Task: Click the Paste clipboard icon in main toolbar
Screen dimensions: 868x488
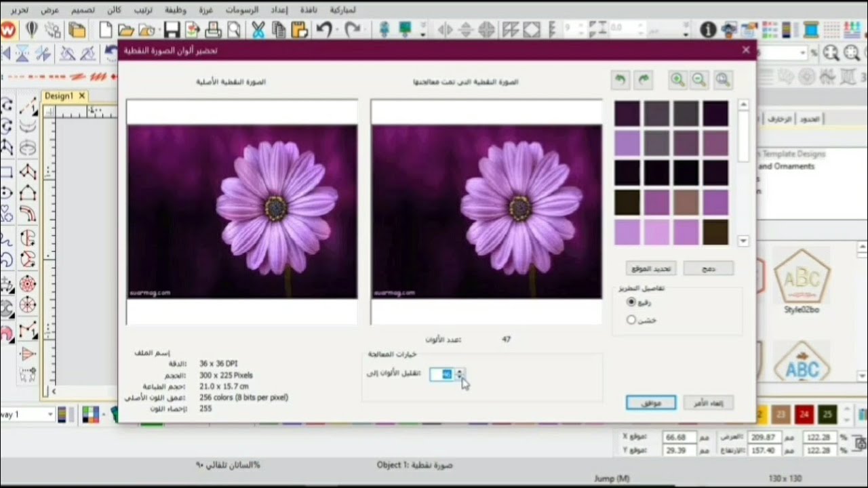Action: click(300, 30)
